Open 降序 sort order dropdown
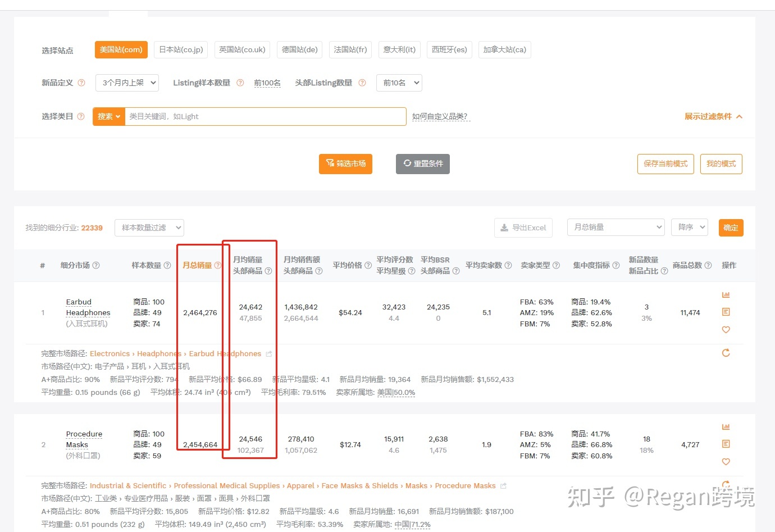 pos(689,227)
